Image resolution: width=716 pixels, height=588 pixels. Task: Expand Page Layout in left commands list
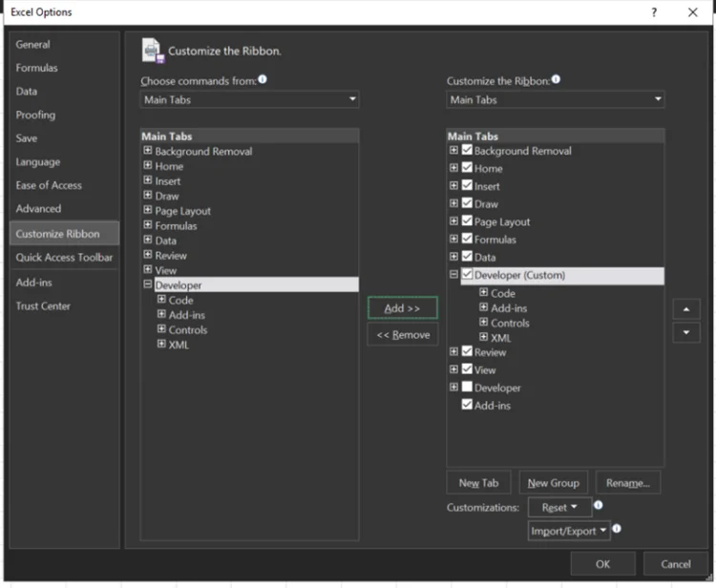tap(147, 210)
